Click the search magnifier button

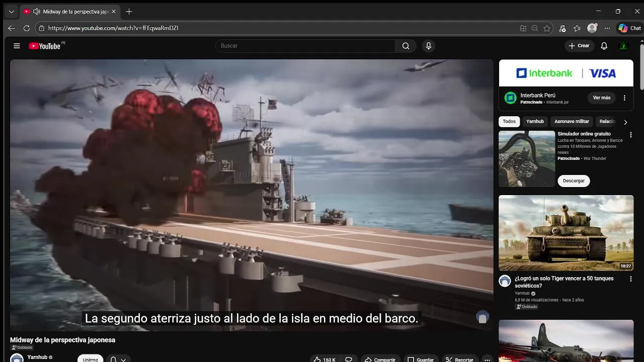point(406,46)
